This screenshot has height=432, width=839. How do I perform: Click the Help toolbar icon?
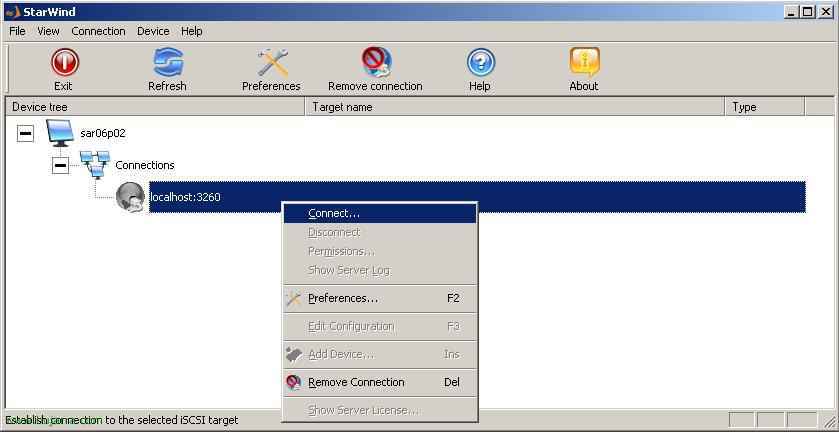(480, 62)
